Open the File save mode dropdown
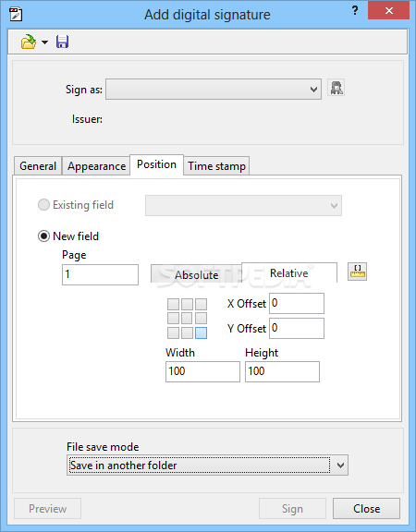Image resolution: width=416 pixels, height=532 pixels. pos(207,465)
